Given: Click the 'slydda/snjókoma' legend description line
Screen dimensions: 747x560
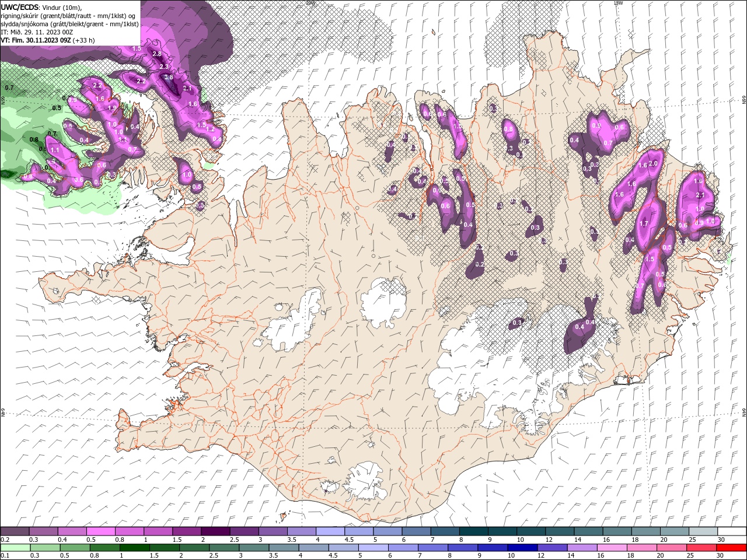Looking at the screenshot, I should pyautogui.click(x=69, y=24).
